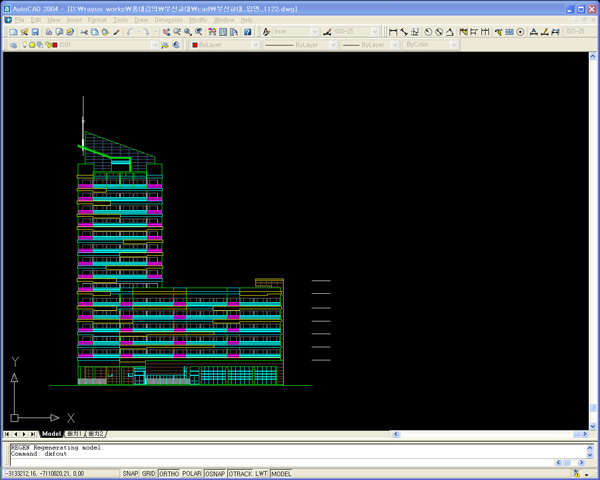Toggle SNAP mode in status bar

tap(130, 474)
